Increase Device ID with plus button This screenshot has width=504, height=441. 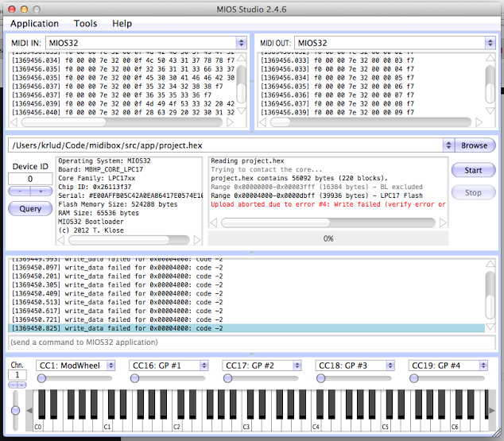point(41,191)
